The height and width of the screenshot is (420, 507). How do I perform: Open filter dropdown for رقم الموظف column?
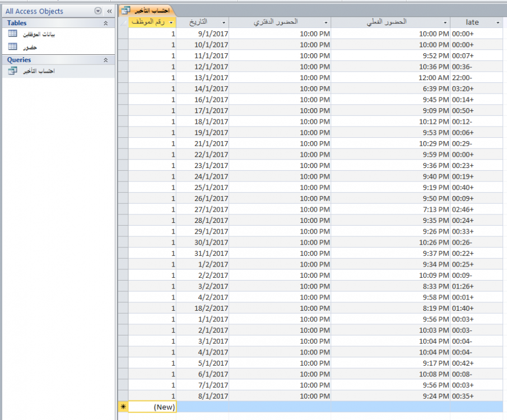coord(171,22)
